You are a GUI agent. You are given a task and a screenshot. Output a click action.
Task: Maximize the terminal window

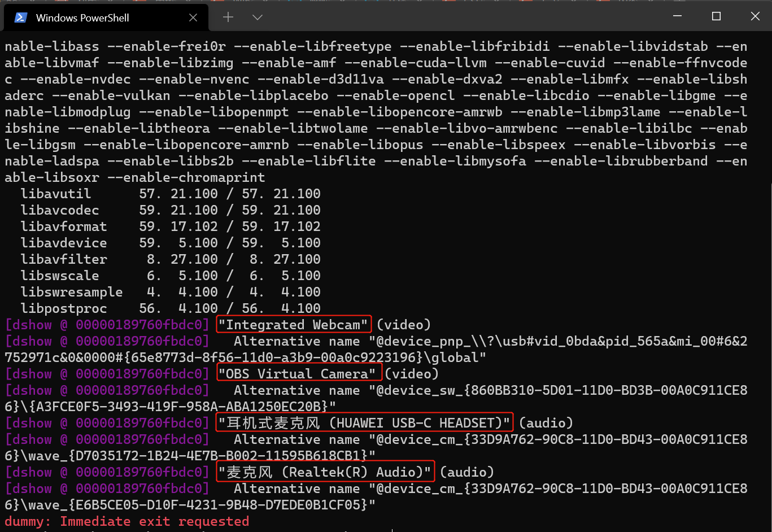pos(716,16)
